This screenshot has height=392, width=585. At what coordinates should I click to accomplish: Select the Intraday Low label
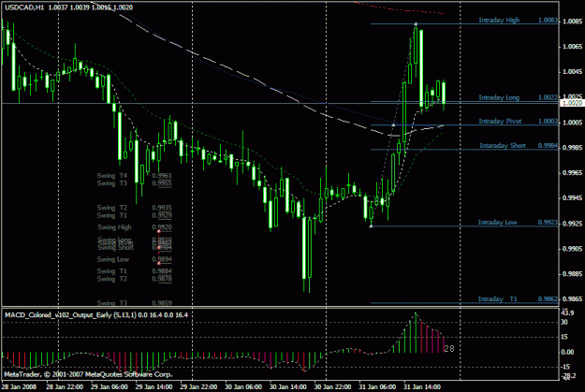coord(497,223)
